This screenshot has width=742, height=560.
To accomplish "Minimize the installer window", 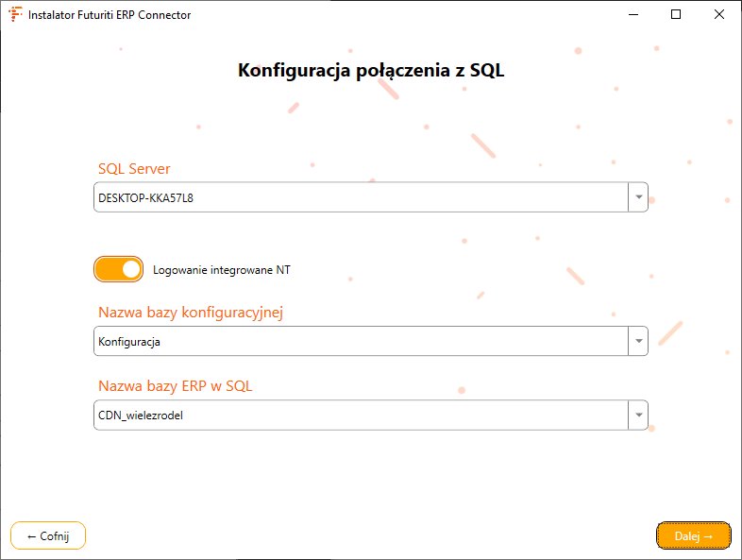I will point(632,15).
